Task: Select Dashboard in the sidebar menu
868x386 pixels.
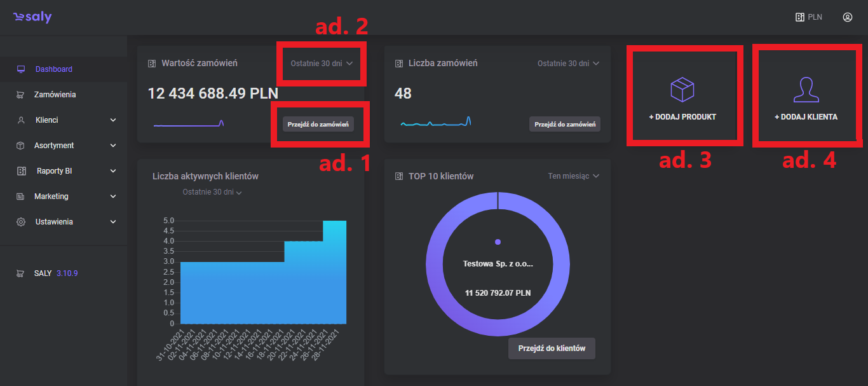Action: coord(53,69)
